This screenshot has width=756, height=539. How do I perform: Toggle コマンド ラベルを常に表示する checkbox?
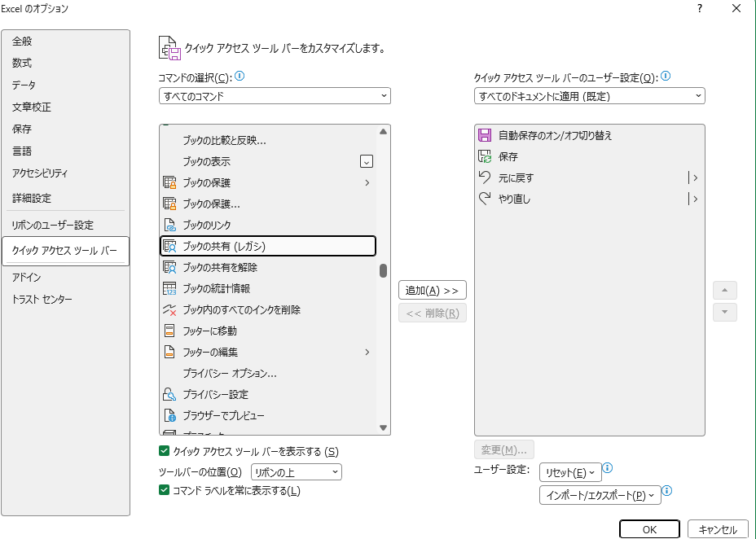tap(164, 490)
